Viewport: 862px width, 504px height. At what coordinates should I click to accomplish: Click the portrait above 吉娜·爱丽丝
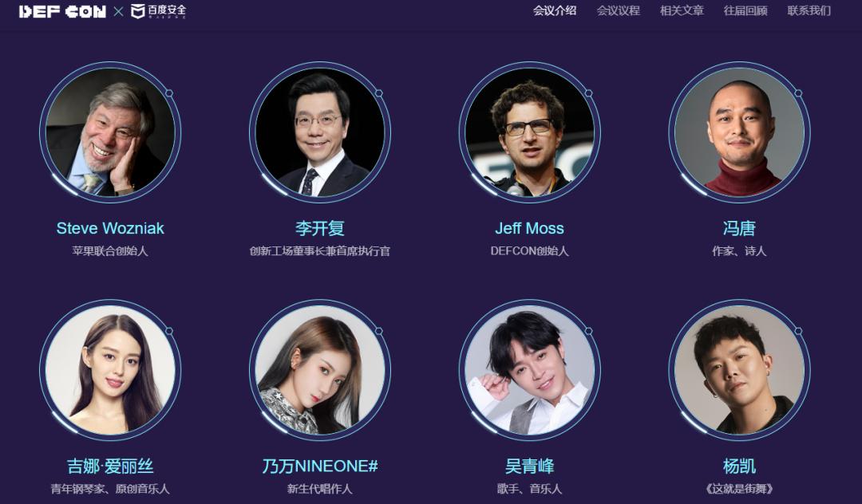tap(110, 369)
